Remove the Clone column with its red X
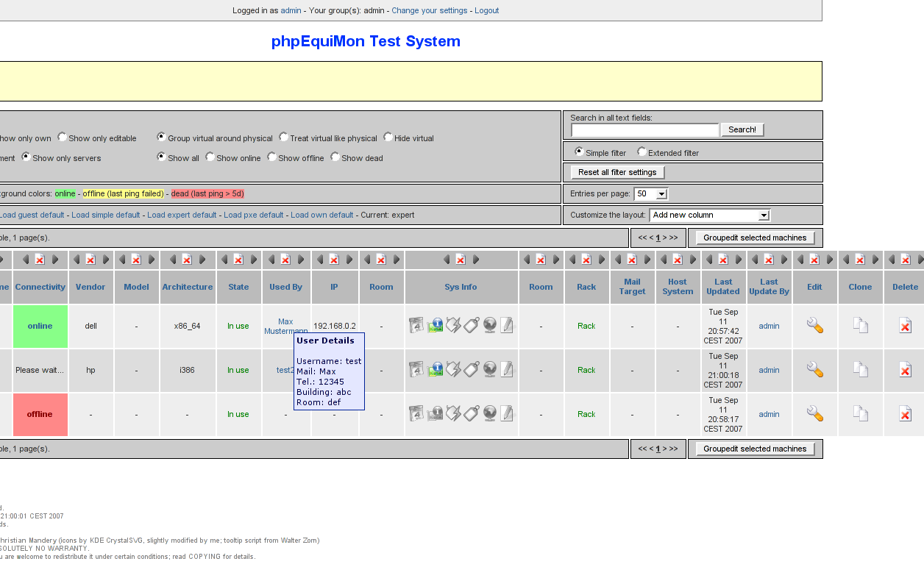Image resolution: width=924 pixels, height=567 pixels. coord(860,260)
